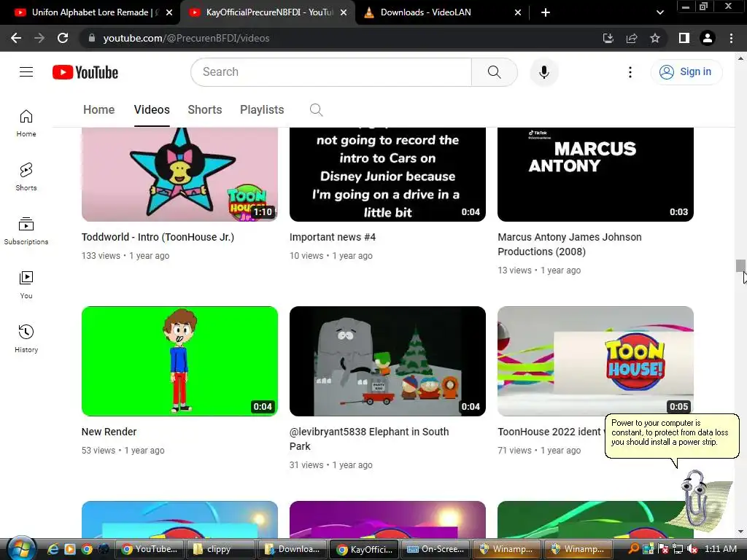Click the Sign in button

tap(686, 72)
